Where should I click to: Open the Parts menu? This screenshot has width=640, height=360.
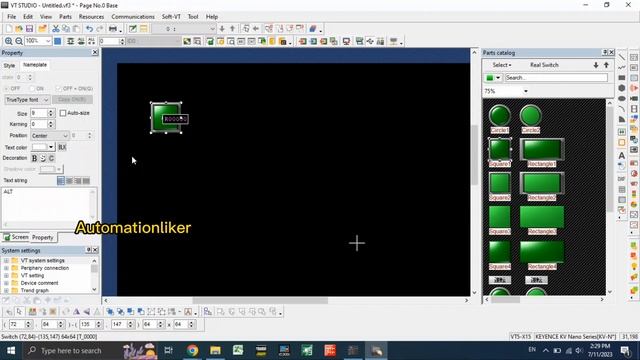point(65,17)
